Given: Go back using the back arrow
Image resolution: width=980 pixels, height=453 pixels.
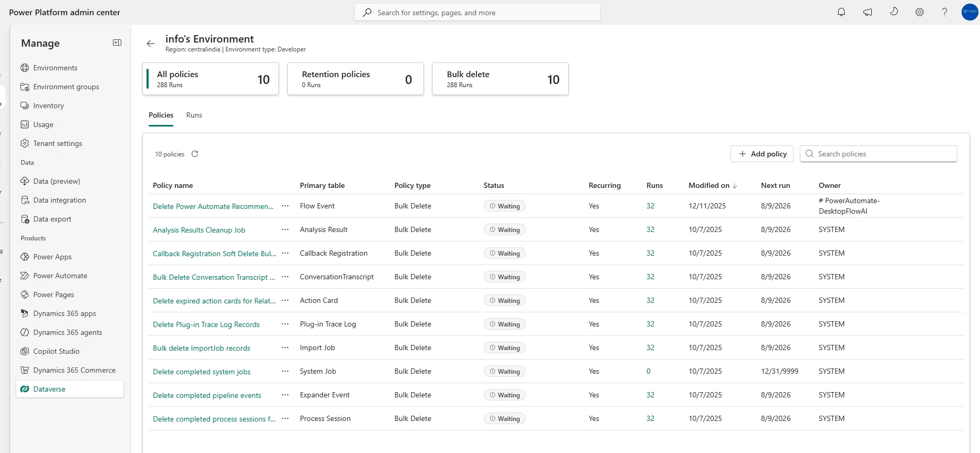Looking at the screenshot, I should (151, 44).
